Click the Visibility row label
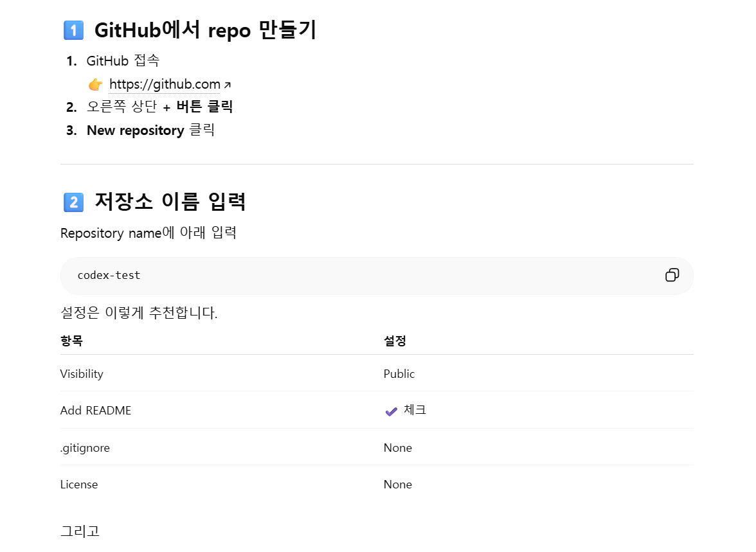 [x=82, y=374]
